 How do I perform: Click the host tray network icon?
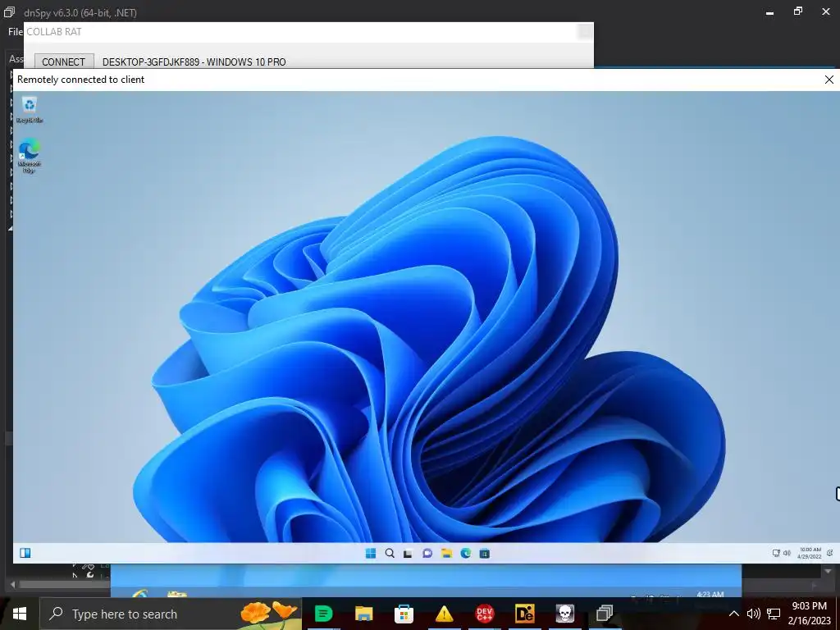(x=773, y=614)
